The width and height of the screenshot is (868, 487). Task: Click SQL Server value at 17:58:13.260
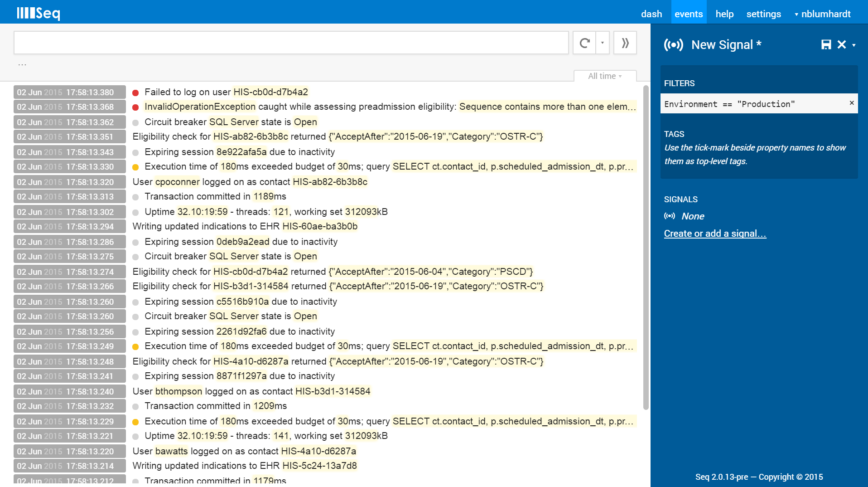234,316
